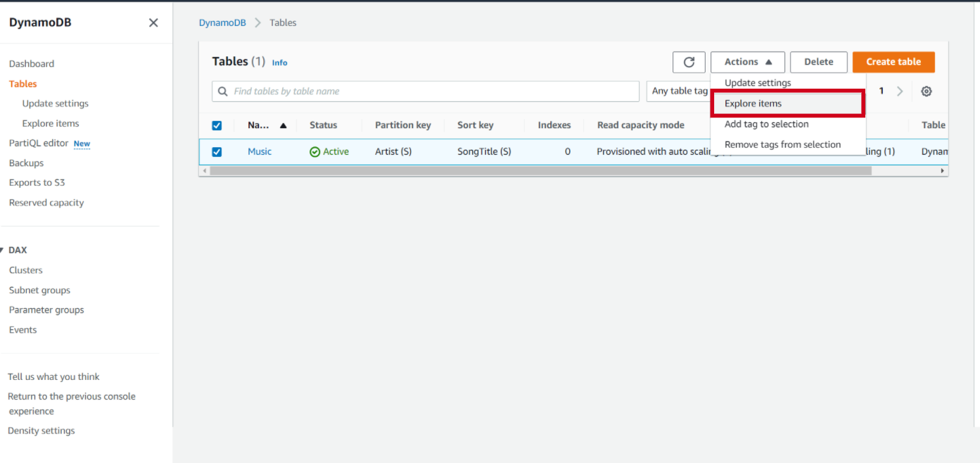
Task: Open table preferences via the gear icon
Action: pyautogui.click(x=927, y=91)
